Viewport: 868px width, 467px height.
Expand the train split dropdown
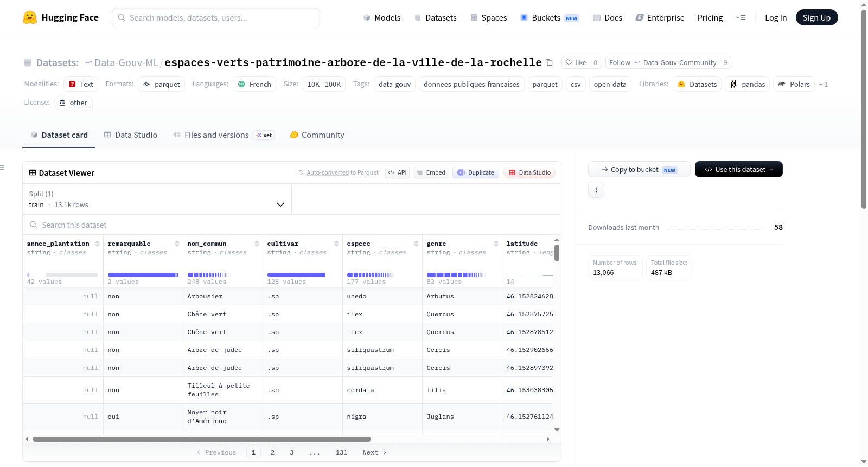tap(157, 199)
